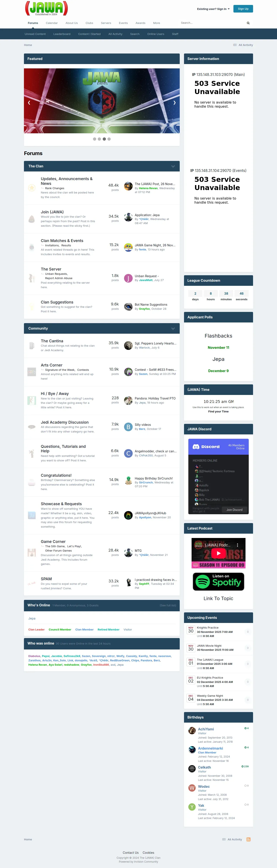This screenshot has height=868, width=277.
Task: Click the Home breadcrumb link
Action: click(x=28, y=45)
